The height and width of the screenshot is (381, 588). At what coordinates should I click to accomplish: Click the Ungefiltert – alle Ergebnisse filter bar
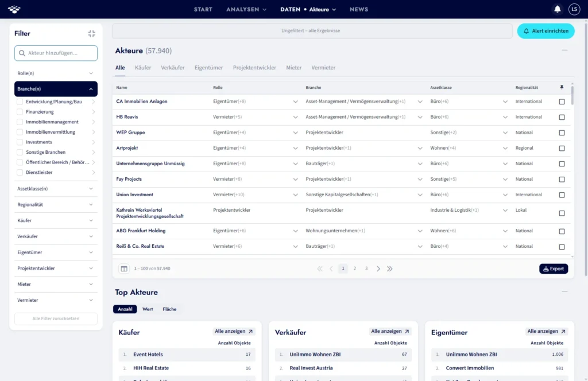pyautogui.click(x=312, y=31)
